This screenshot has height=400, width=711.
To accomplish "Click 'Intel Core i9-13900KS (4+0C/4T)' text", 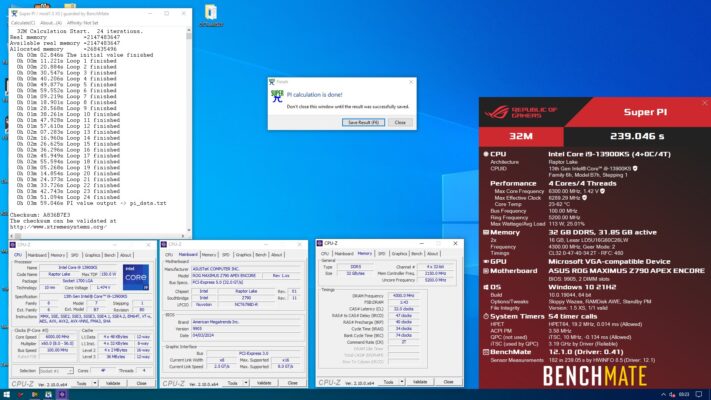I will point(609,154).
